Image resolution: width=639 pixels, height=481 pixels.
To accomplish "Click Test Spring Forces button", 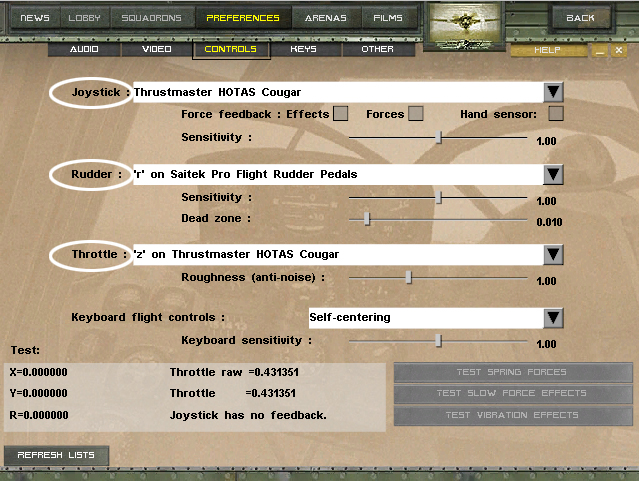I will [x=513, y=372].
